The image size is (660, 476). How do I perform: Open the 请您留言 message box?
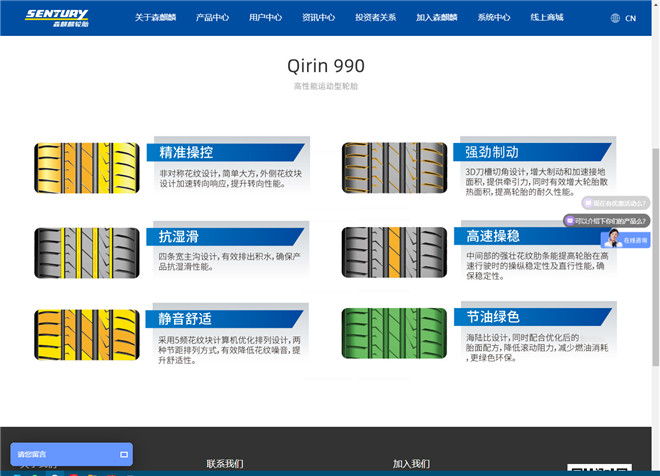tap(72, 454)
